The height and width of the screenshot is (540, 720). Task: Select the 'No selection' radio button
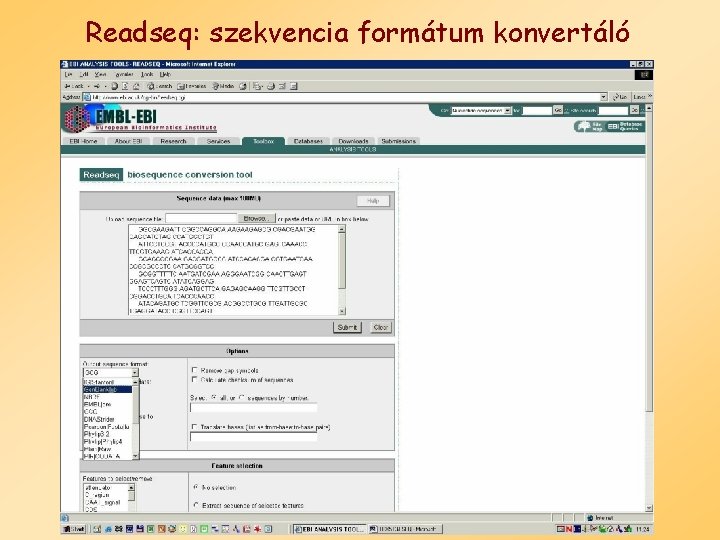(196, 487)
